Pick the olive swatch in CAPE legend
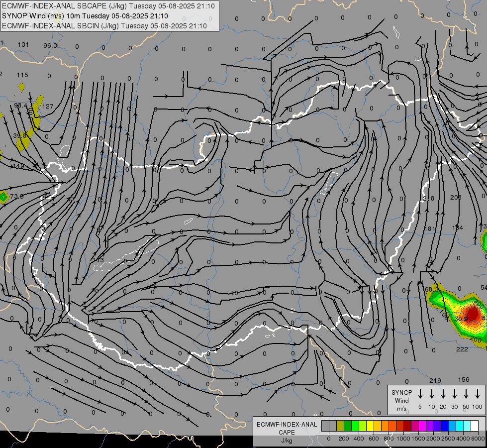Screen dimensions: 487x448 (340, 426)
